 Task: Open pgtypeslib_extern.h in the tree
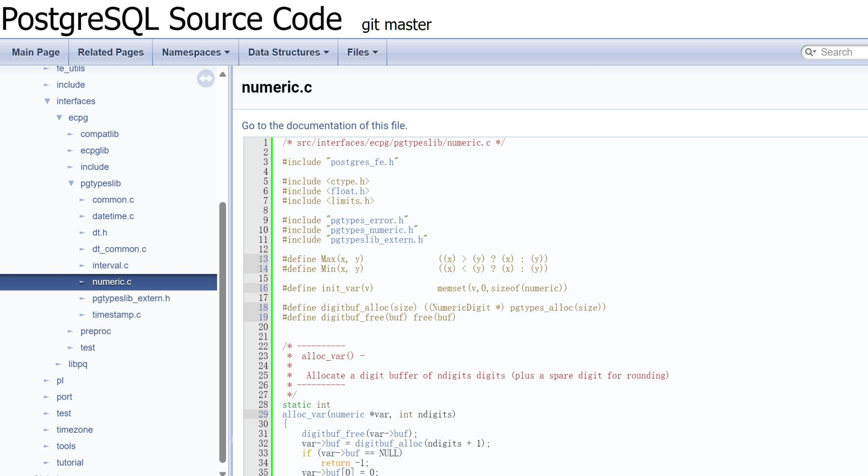(x=131, y=298)
